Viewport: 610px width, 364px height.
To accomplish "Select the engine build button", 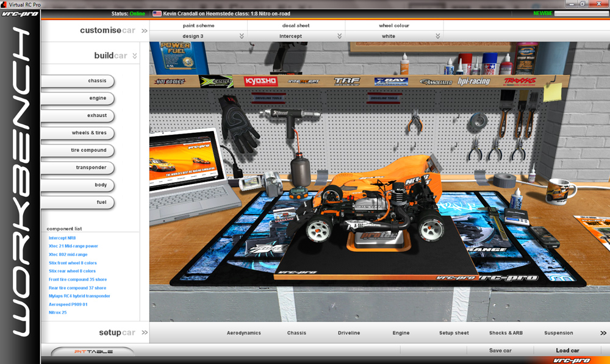I will (78, 98).
